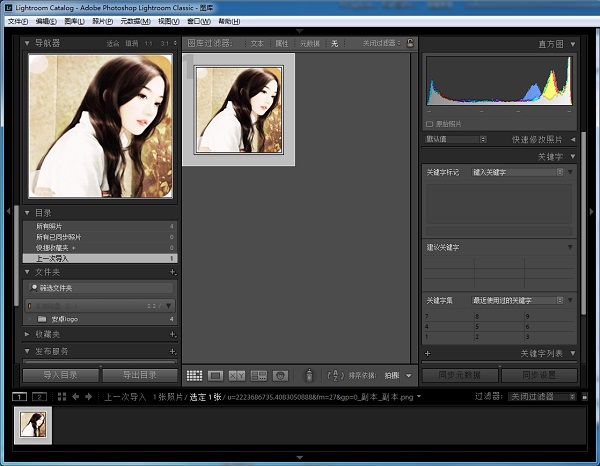Select the photo thumbnail in filmstrip
This screenshot has height=466, width=600.
click(x=33, y=425)
